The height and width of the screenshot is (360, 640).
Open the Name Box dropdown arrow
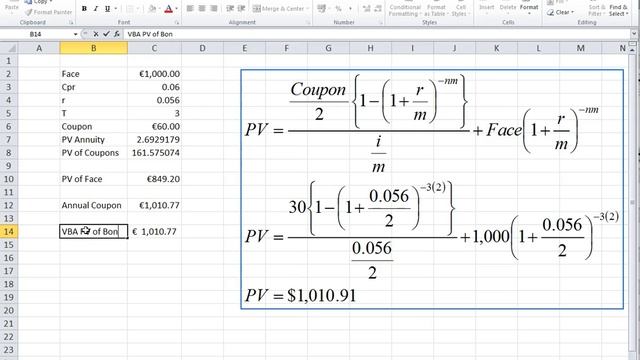76,34
